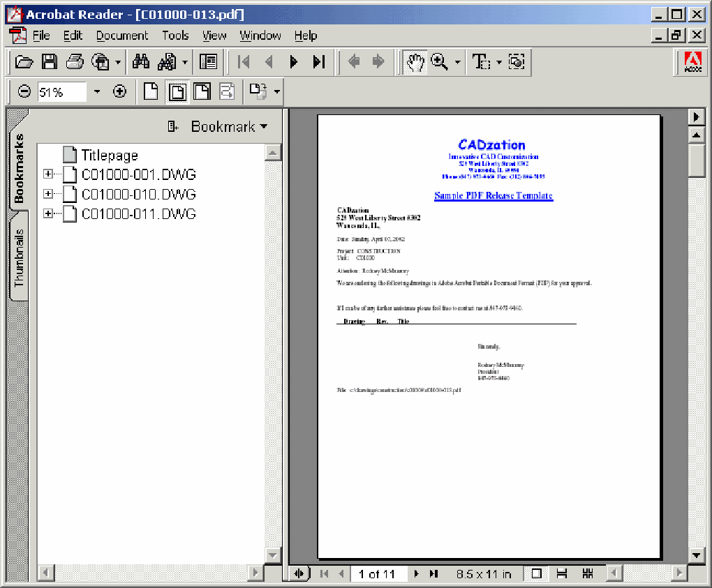Click the Save floppy disk icon
This screenshot has height=588, width=712.
(x=50, y=61)
